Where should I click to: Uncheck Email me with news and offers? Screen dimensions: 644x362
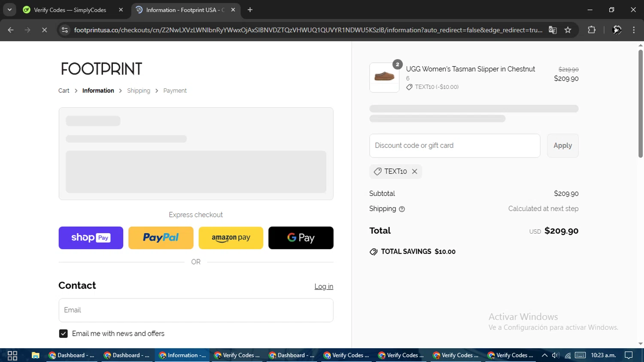(x=63, y=334)
